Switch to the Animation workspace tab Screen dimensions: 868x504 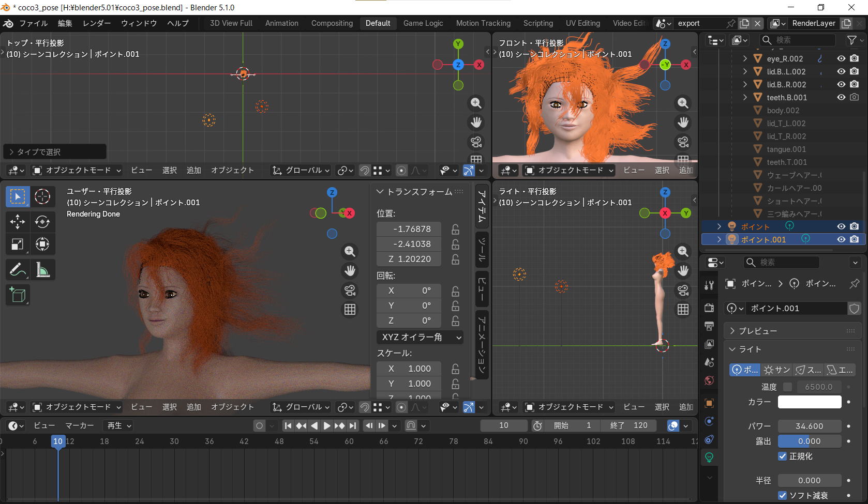click(281, 23)
